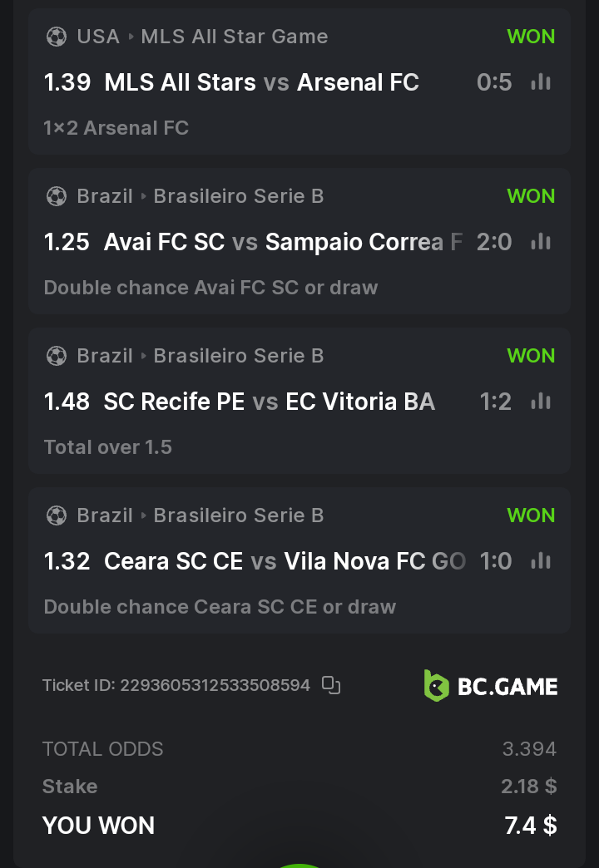Open stats icon for Ceara SC CE match

coord(541,561)
